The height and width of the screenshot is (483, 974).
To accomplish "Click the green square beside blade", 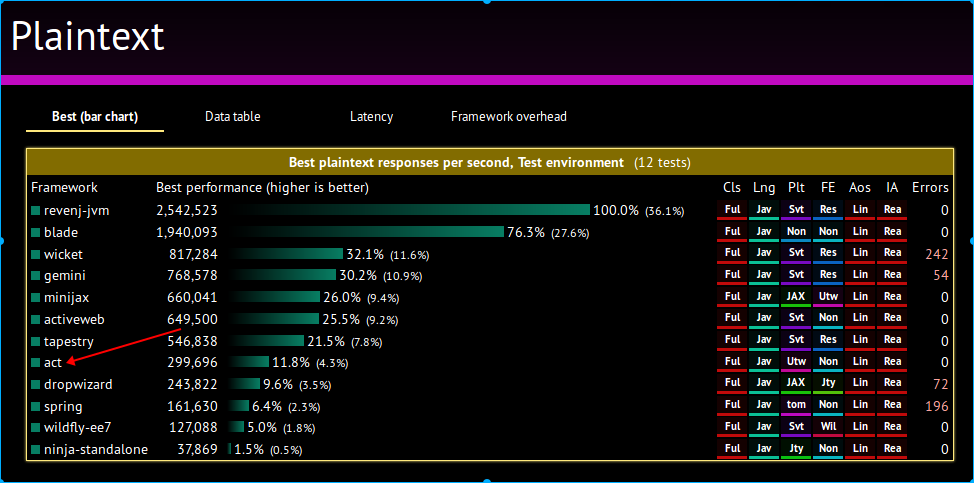I will (x=35, y=233).
